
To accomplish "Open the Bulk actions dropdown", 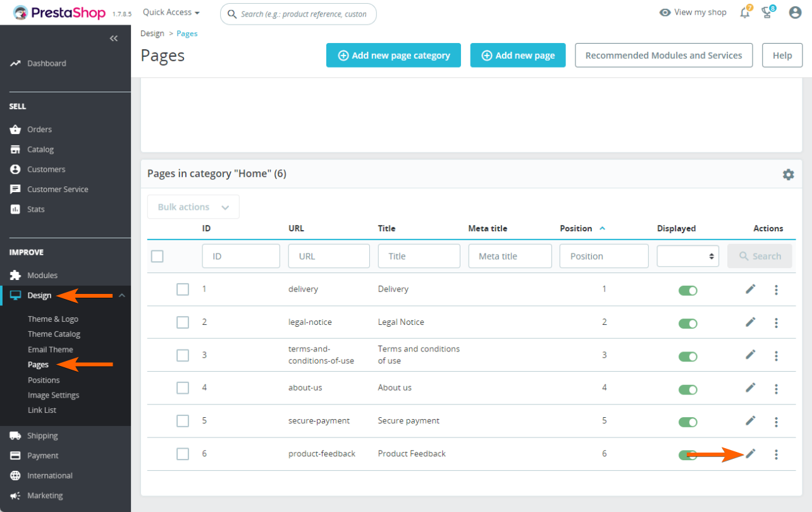I will coord(193,207).
